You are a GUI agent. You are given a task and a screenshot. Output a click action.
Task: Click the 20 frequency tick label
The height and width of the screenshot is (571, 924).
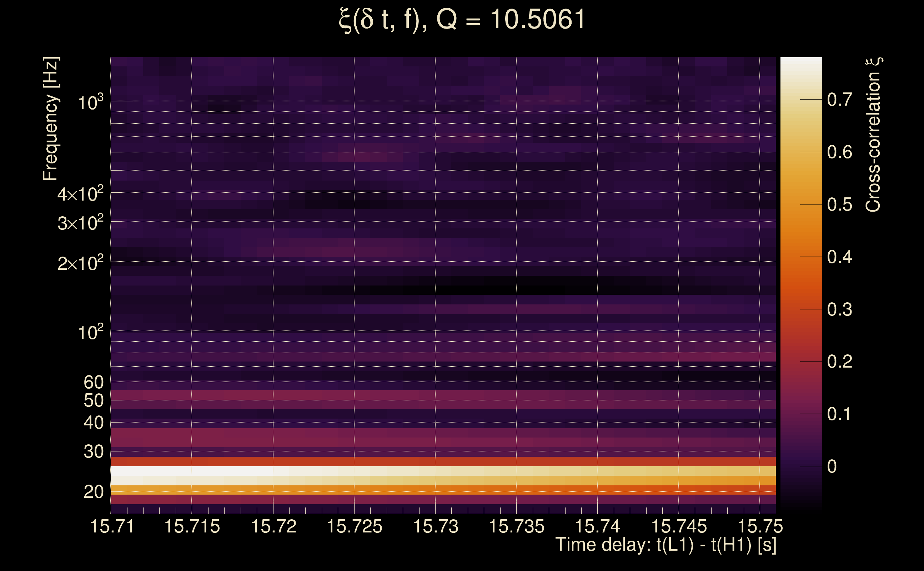point(94,492)
